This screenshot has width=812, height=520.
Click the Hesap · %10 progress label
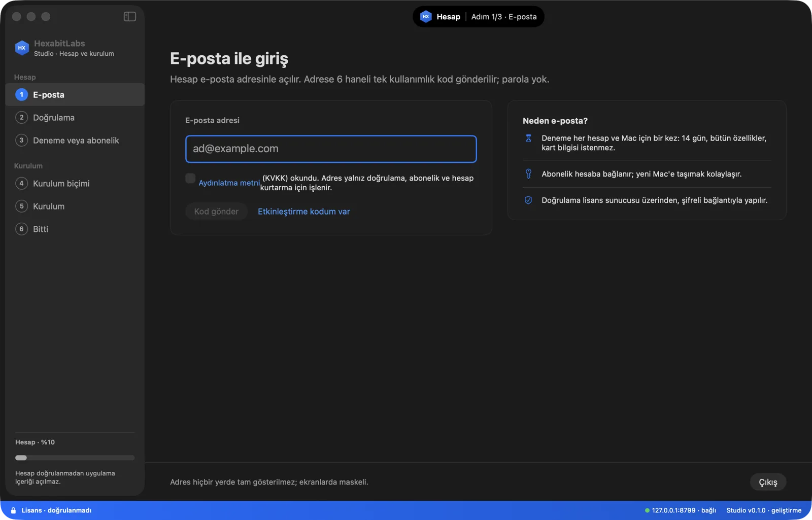tap(35, 442)
